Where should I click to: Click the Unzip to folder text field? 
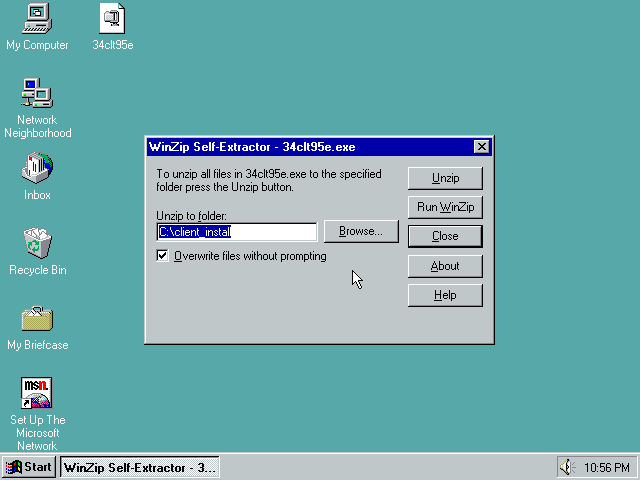pyautogui.click(x=237, y=232)
